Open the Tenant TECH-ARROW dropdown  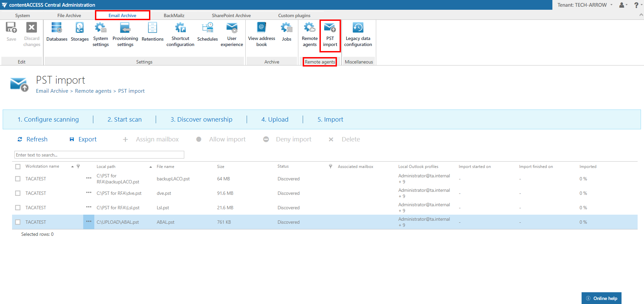click(585, 5)
